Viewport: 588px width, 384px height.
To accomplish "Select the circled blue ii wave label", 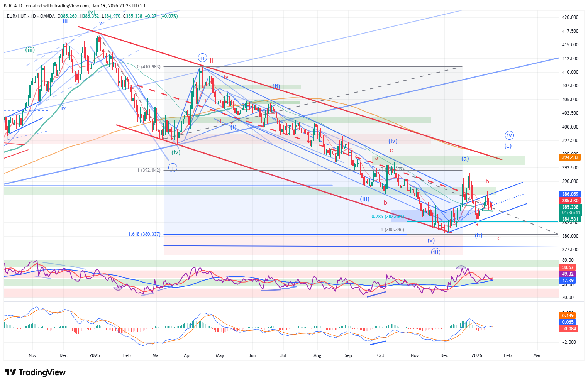I will point(202,58).
